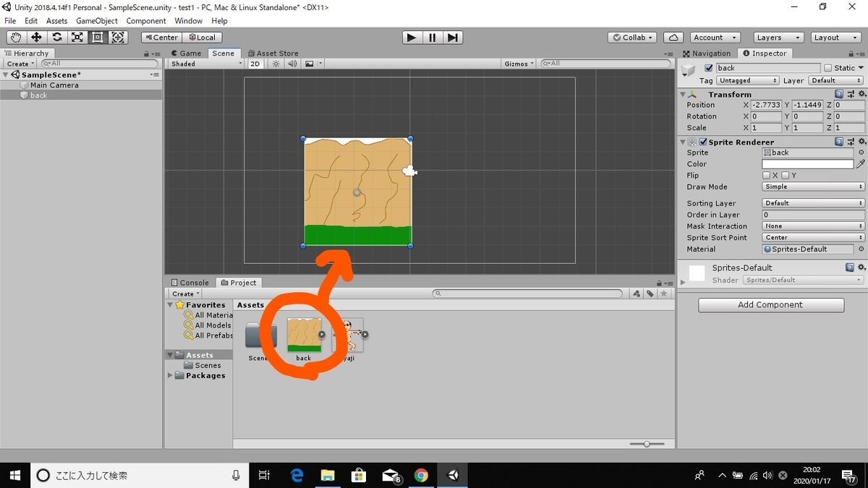Toggle handle rotation Local button
This screenshot has height=488, width=868.
point(202,38)
